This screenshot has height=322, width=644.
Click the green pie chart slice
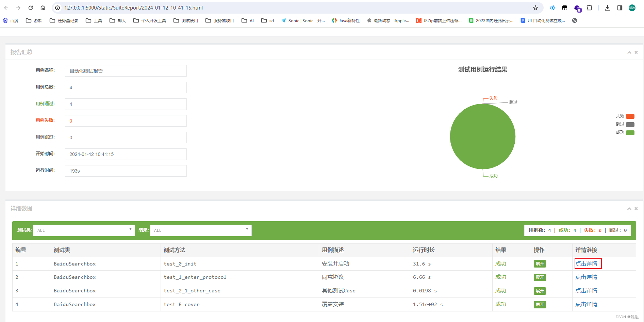[x=482, y=136]
